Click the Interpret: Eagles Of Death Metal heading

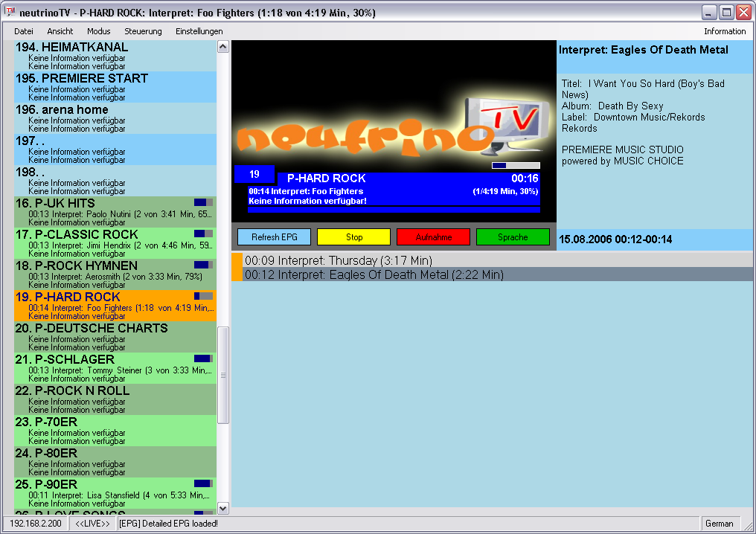coord(644,50)
